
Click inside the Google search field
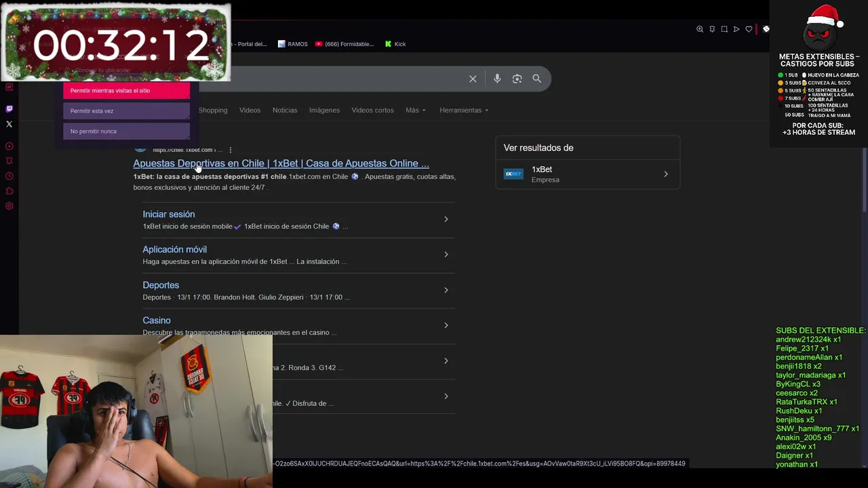point(346,79)
